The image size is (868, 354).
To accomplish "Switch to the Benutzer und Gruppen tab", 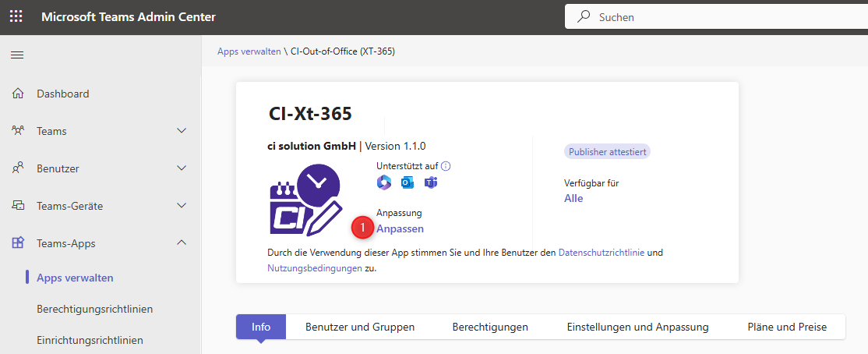I will tap(359, 327).
